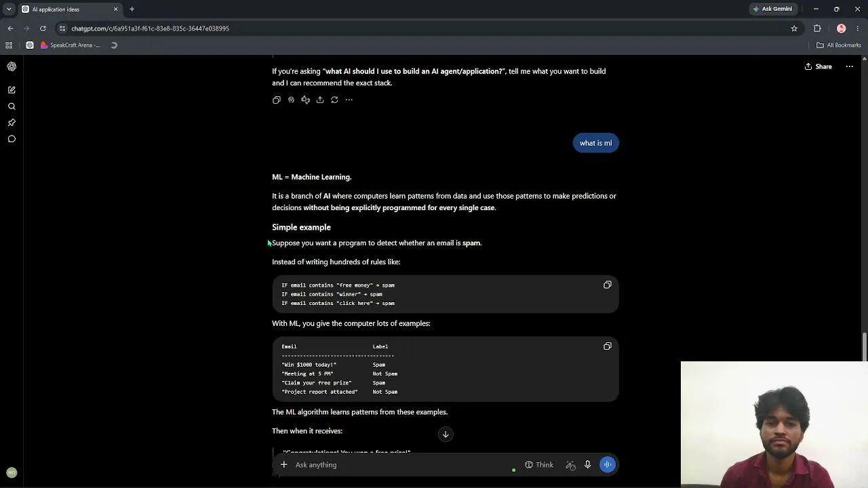Click the chatgpt.com address bar URL
Viewport: 868px width, 488px height.
click(150, 28)
